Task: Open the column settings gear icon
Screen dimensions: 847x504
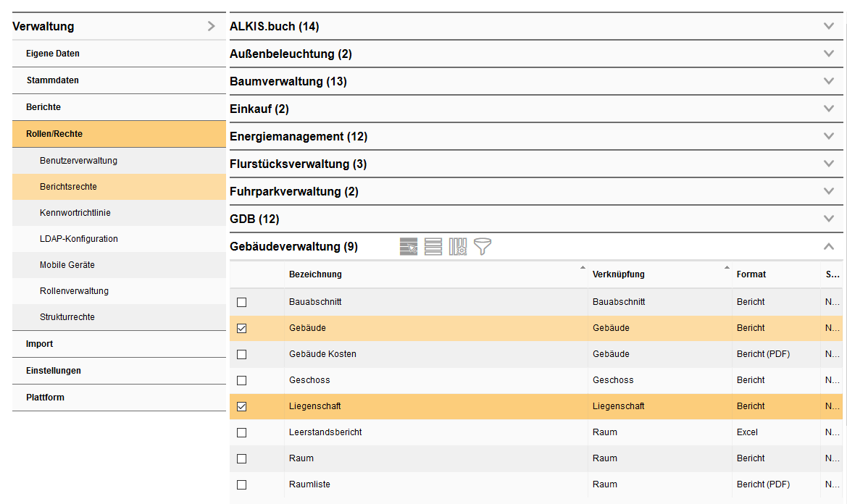Action: [x=458, y=247]
